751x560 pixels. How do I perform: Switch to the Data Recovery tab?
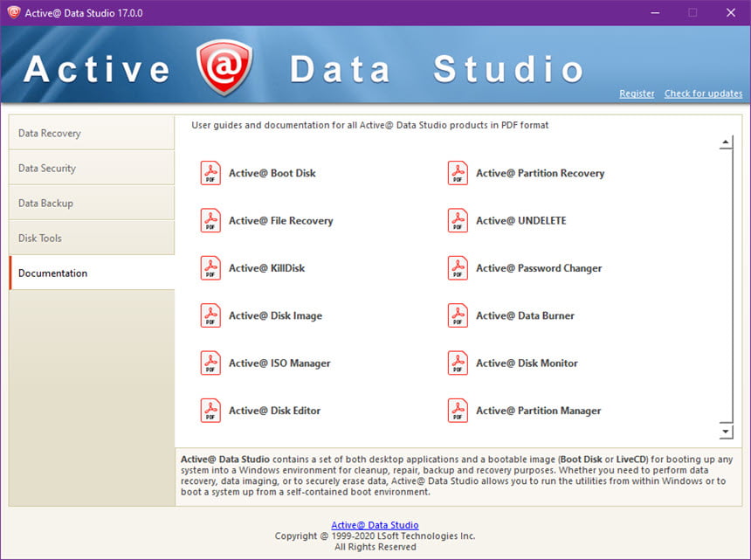pyautogui.click(x=92, y=133)
